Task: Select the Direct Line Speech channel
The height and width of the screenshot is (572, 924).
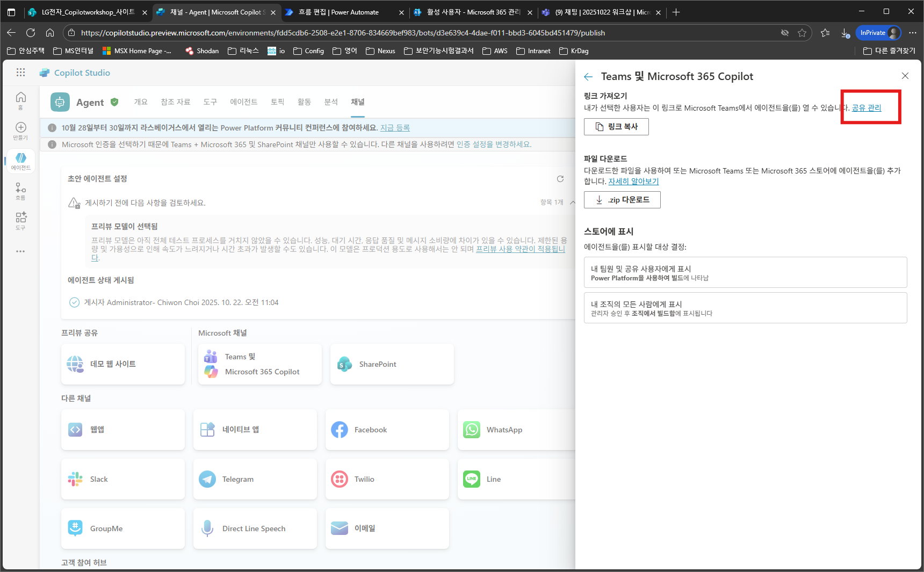Action: coord(255,528)
